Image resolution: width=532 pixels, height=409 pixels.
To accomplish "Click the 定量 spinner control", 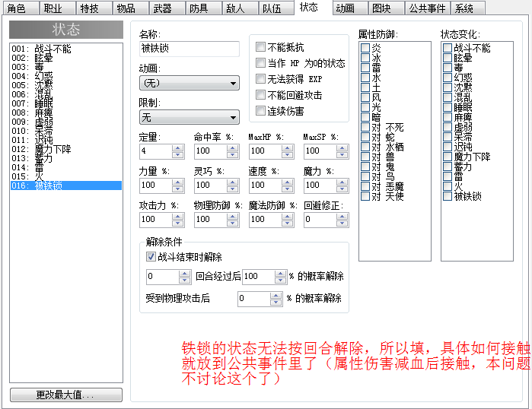I will [177, 151].
